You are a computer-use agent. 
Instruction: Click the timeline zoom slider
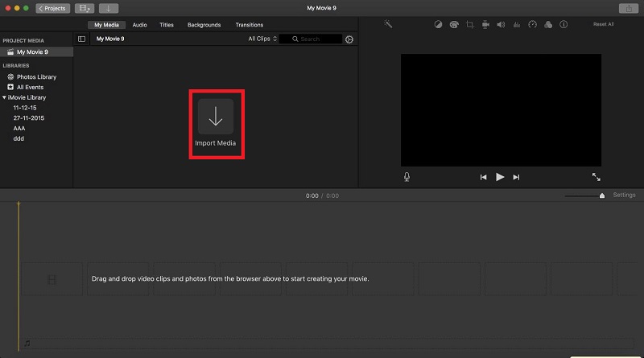[x=585, y=195]
